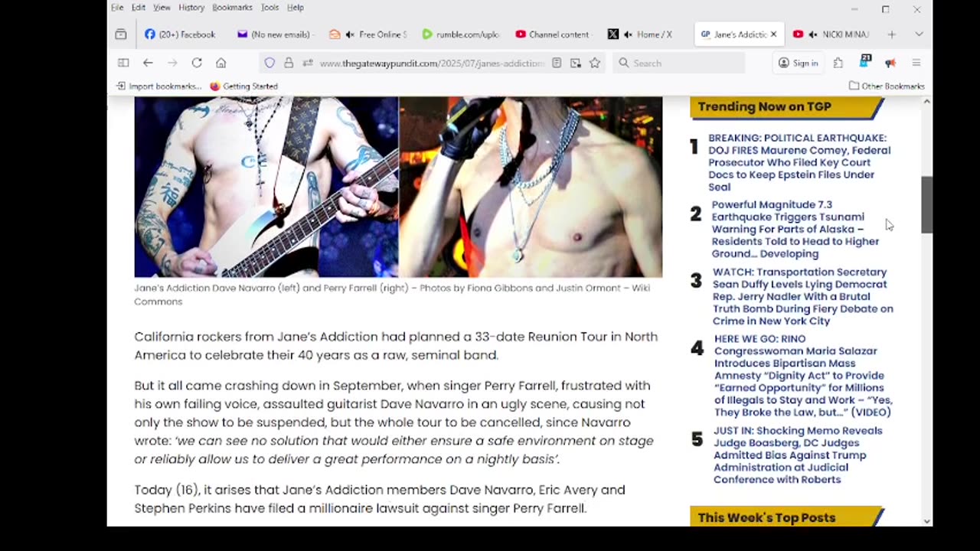The width and height of the screenshot is (980, 551).
Task: Open picture-in-picture icon in address bar
Action: click(x=576, y=63)
